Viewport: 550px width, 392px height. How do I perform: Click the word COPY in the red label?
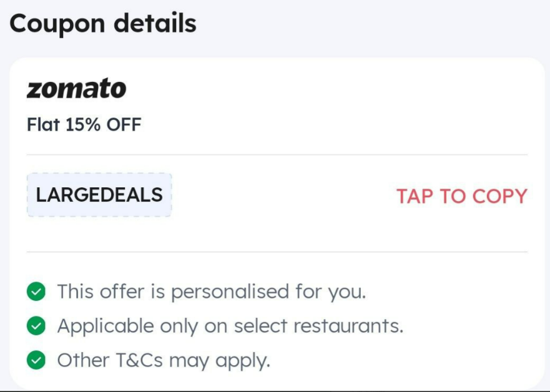pos(500,196)
